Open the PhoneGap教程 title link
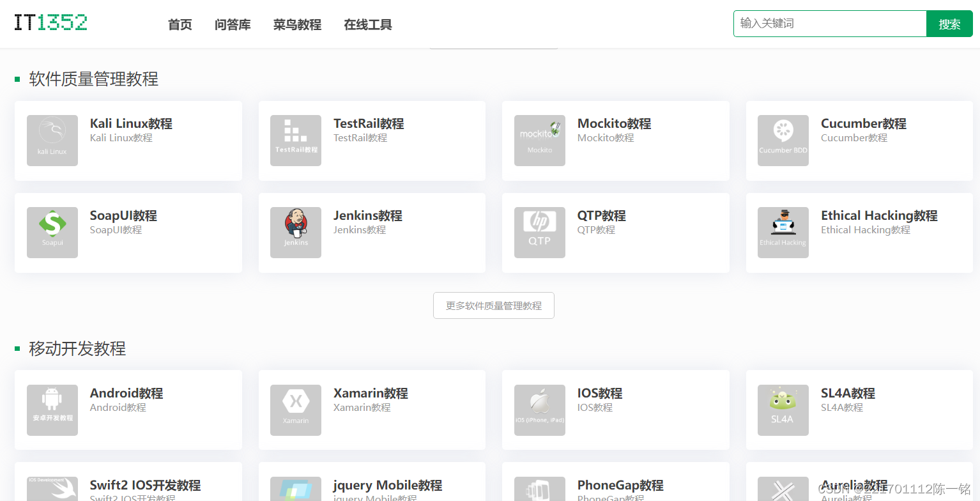Image resolution: width=980 pixels, height=501 pixels. 620,485
